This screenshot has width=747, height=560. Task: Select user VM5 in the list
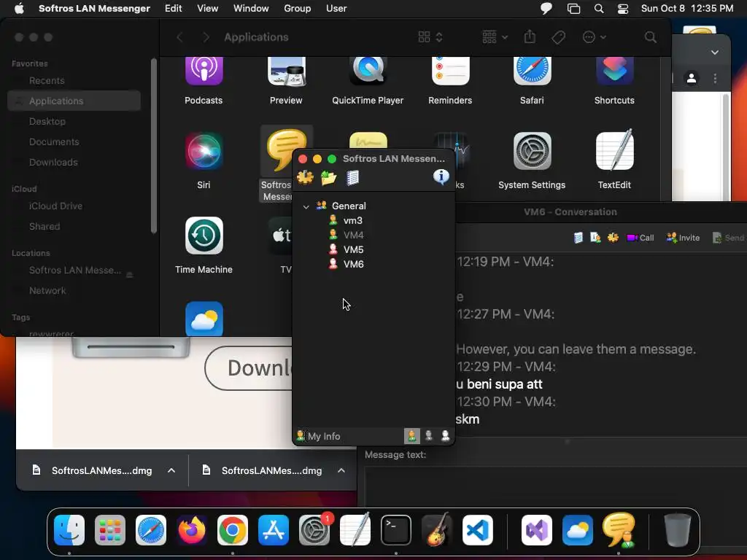(354, 249)
